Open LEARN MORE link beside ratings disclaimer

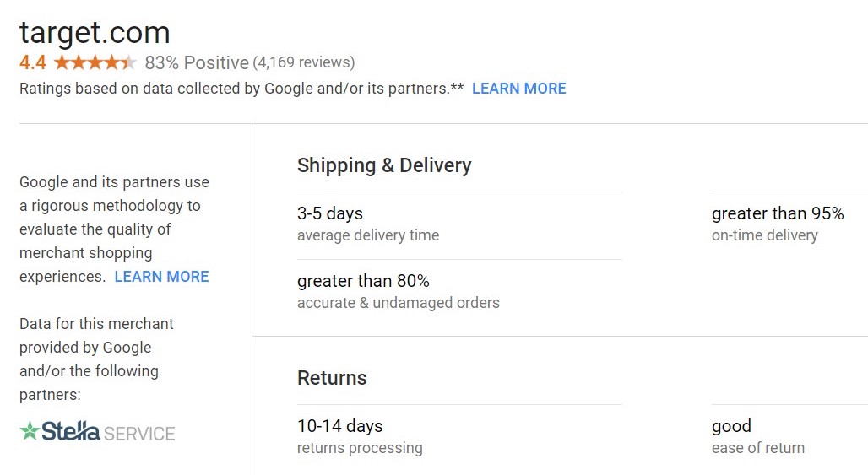[518, 89]
